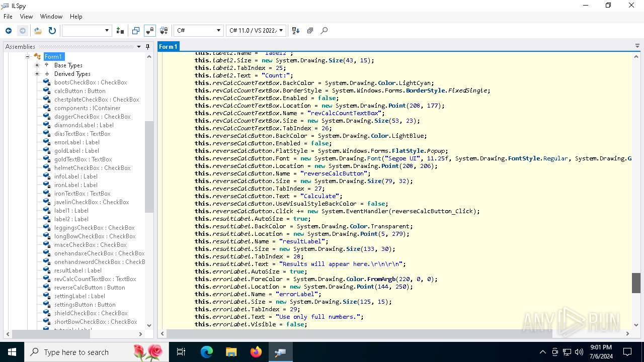Select reverseCalcButton : Button in tree
The height and width of the screenshot is (362, 644).
point(90,288)
